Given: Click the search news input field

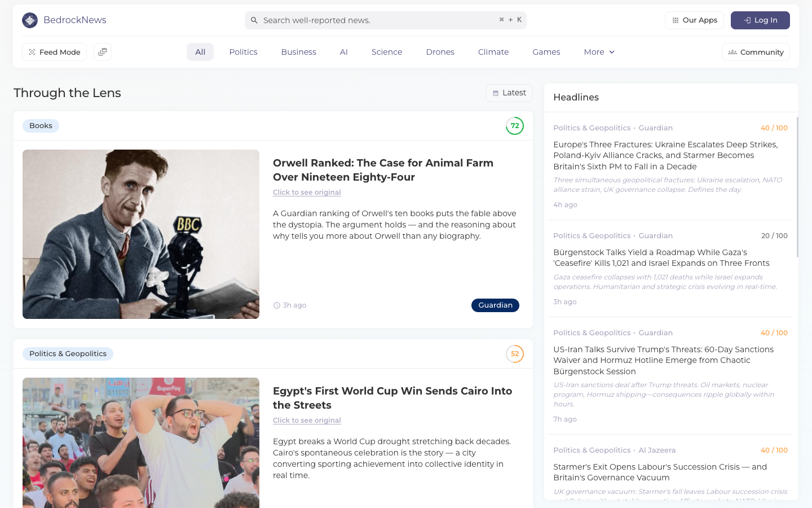Looking at the screenshot, I should pyautogui.click(x=386, y=20).
